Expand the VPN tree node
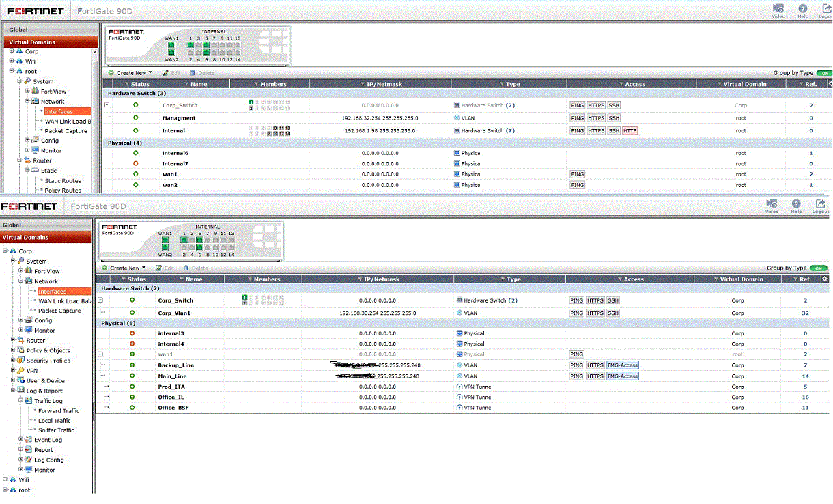833x504 pixels. pos(13,371)
